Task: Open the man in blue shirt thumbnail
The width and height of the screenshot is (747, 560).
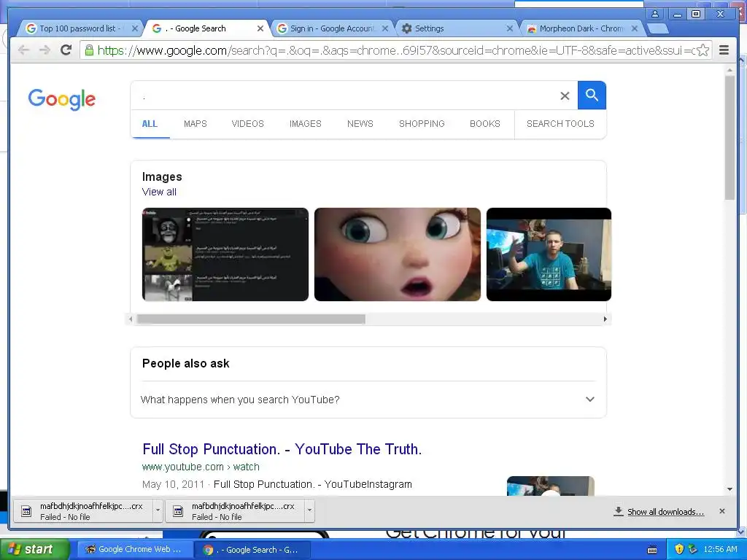Action: (x=549, y=254)
